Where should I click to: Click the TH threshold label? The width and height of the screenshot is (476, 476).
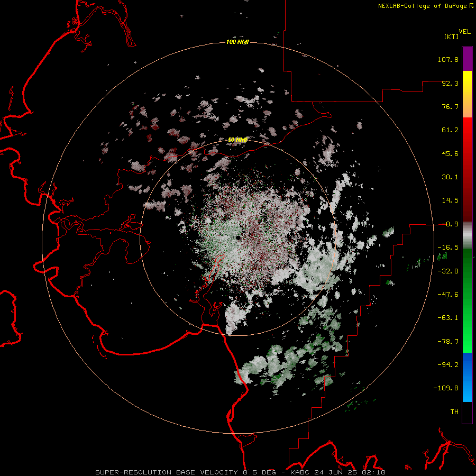coord(454,412)
